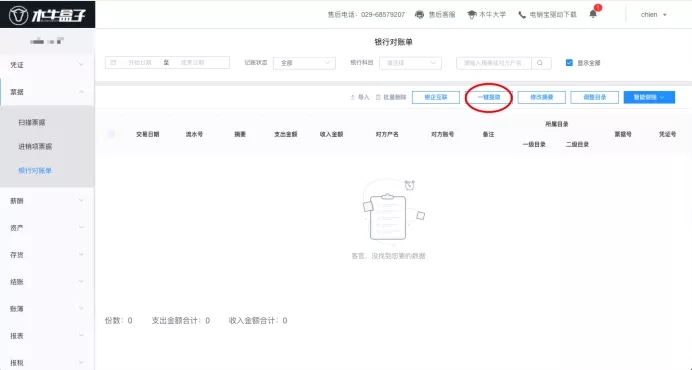Click the 备注 column header
The image size is (692, 370).
tap(489, 134)
